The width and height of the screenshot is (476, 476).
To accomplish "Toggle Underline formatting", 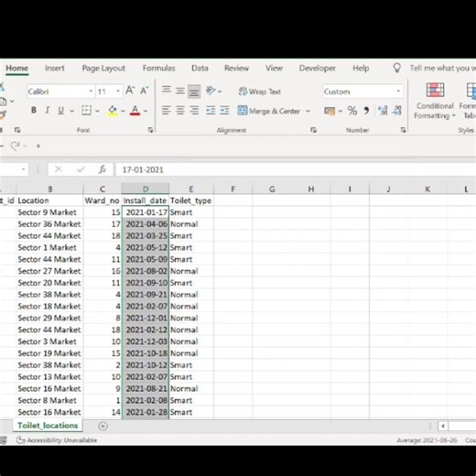I will click(60, 110).
